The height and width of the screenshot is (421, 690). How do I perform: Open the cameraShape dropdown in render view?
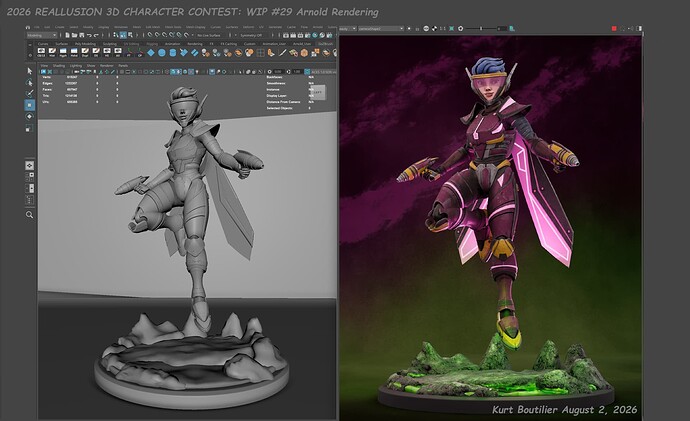[x=381, y=28]
